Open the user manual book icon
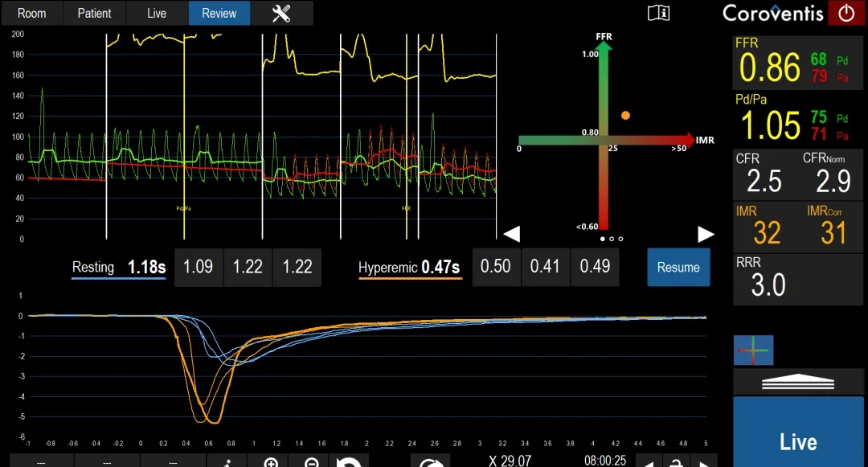Screen dimensions: 868x467 [658, 13]
